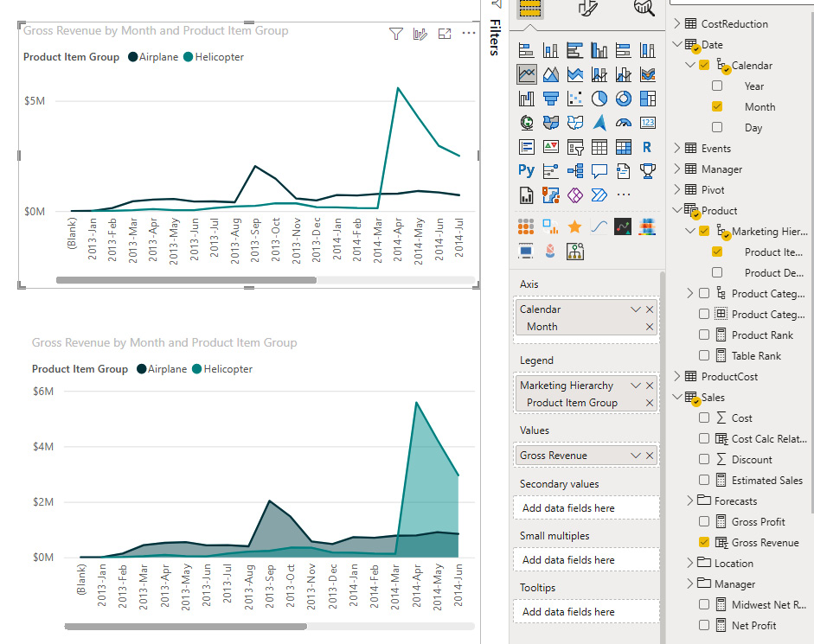This screenshot has width=814, height=644.
Task: Choose the donut chart visual
Action: (x=623, y=99)
